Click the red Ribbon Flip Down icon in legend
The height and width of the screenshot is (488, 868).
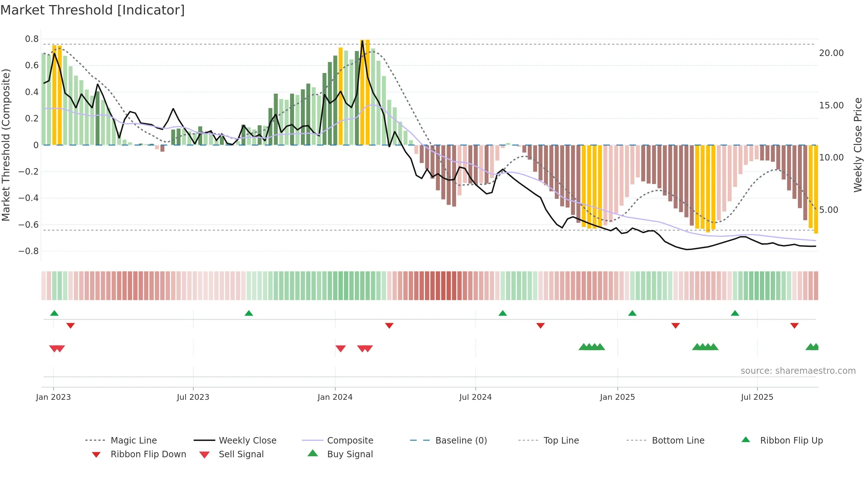point(96,455)
